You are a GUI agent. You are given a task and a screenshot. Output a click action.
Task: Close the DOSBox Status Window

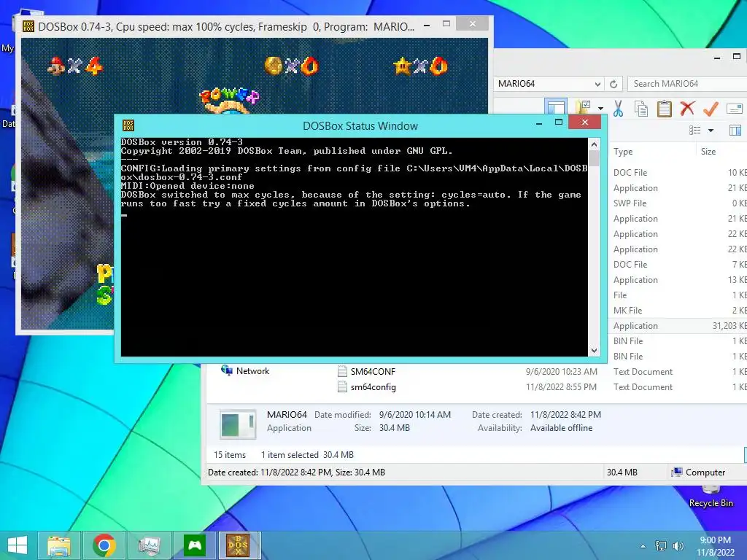[x=584, y=122]
